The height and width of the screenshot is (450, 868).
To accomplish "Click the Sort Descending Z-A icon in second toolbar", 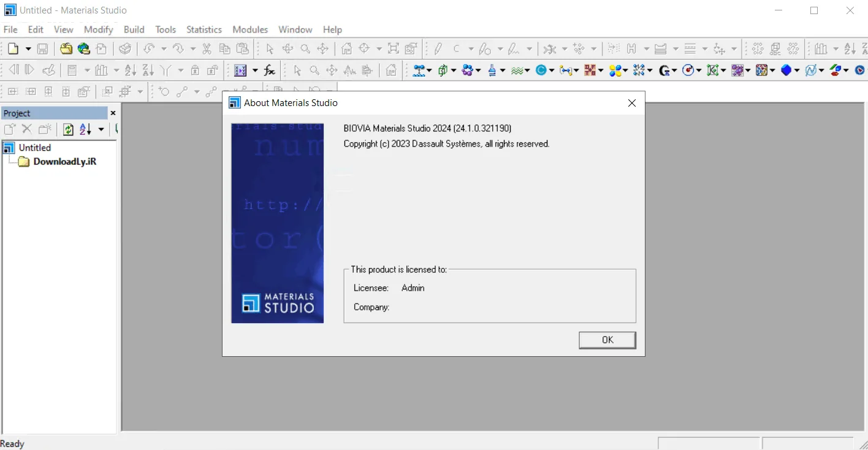I will 148,71.
